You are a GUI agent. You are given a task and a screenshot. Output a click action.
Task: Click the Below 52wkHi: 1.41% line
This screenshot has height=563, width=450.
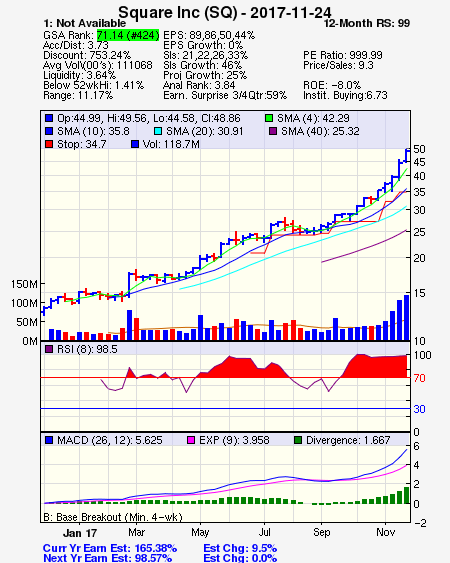pos(93,85)
